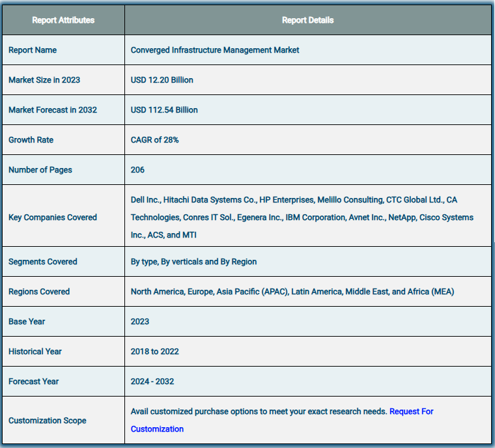Open the Request For Customization link
495x448 pixels.
pyautogui.click(x=411, y=412)
